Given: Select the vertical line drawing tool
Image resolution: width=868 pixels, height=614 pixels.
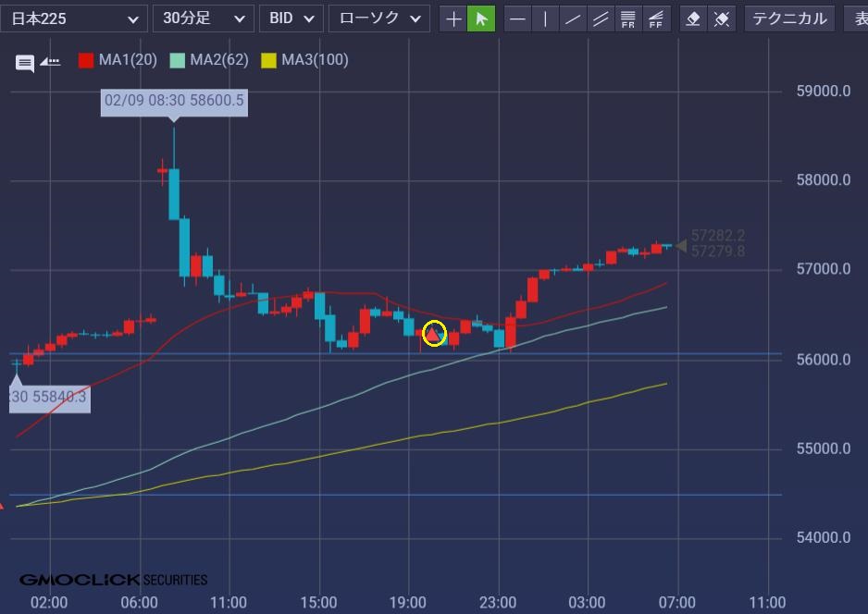Looking at the screenshot, I should click(546, 18).
